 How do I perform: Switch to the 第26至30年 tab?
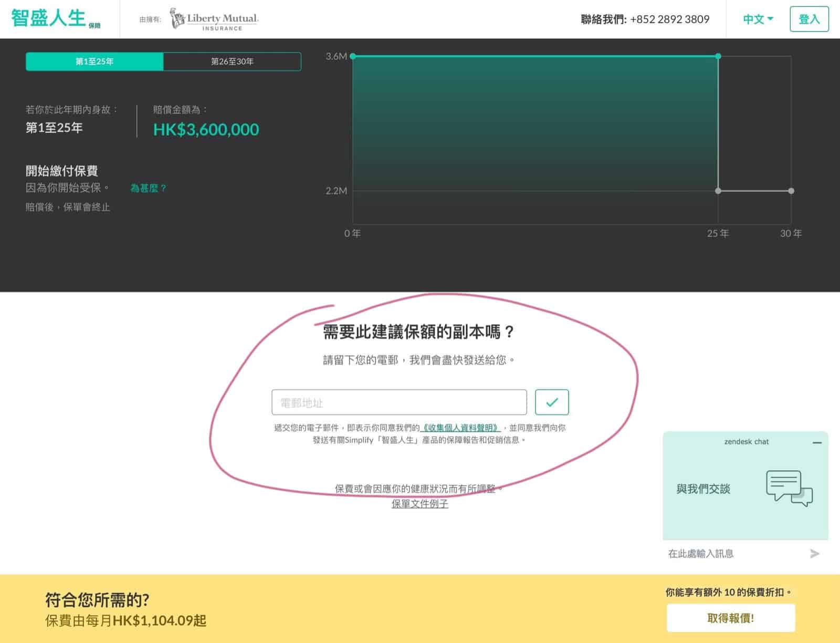point(232,61)
